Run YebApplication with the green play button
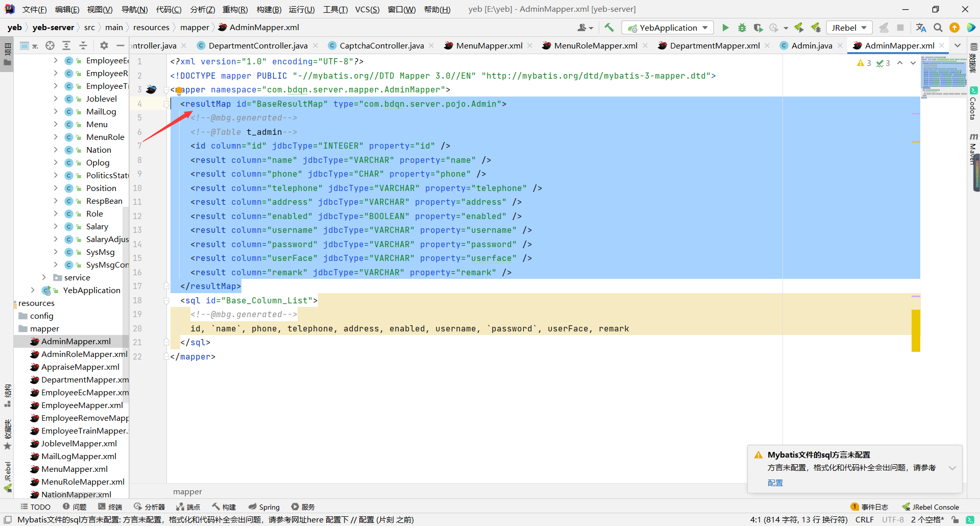This screenshot has width=980, height=526. [x=725, y=28]
